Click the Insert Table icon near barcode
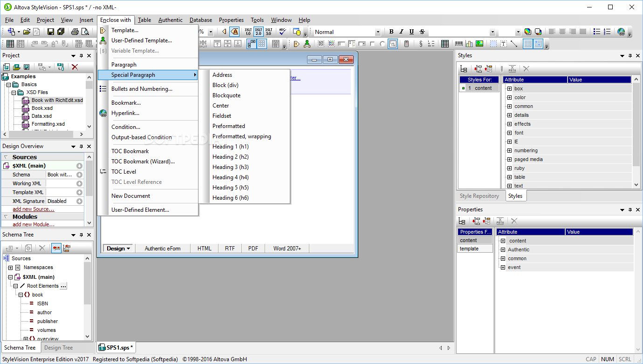 [445, 44]
